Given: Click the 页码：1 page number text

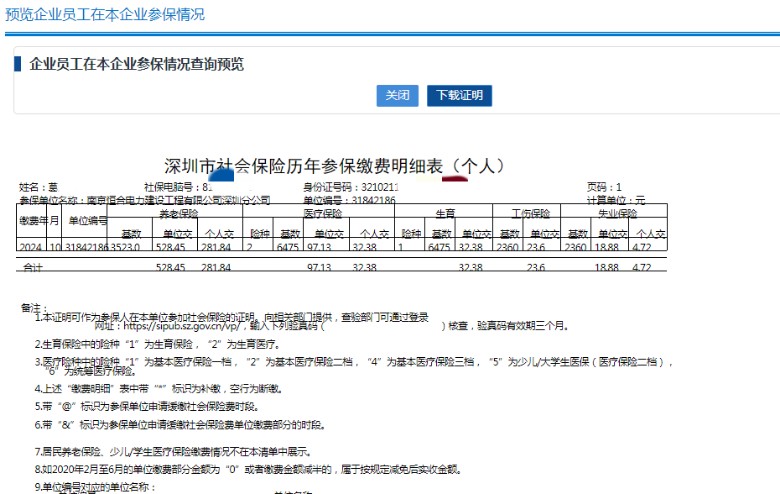Looking at the screenshot, I should coord(603,187).
